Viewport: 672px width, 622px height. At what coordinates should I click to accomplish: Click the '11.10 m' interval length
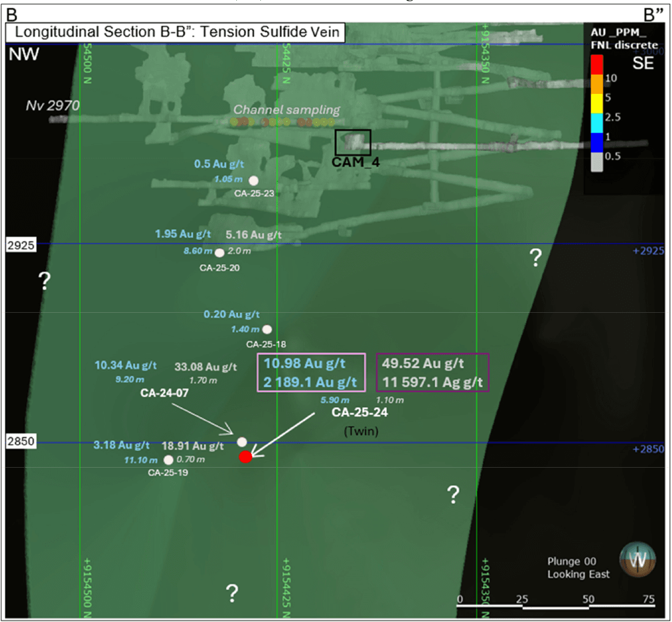[141, 460]
